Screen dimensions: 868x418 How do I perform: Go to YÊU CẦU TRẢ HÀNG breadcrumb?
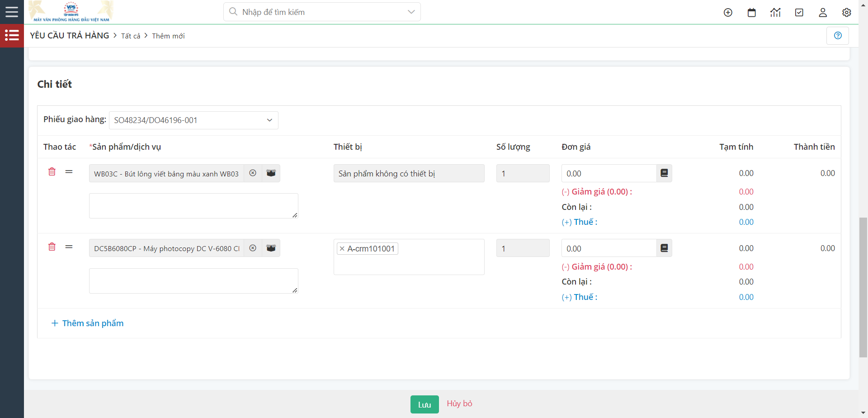click(70, 36)
